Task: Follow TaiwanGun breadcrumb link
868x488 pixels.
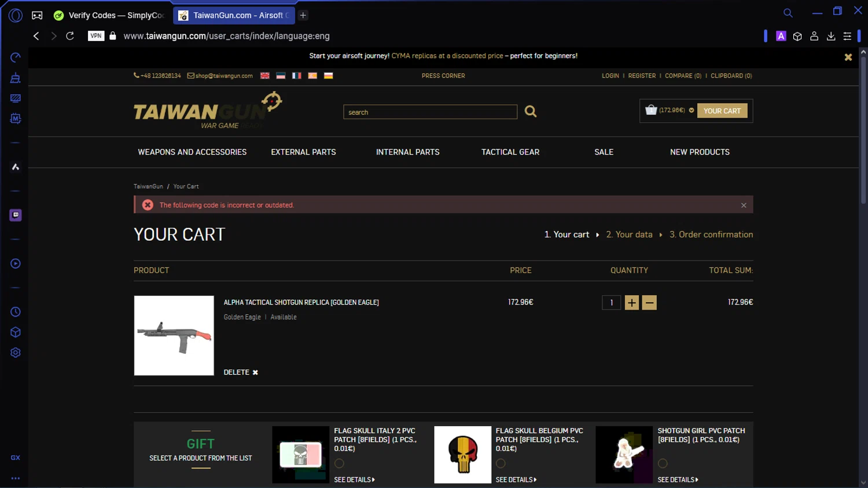Action: (x=148, y=186)
